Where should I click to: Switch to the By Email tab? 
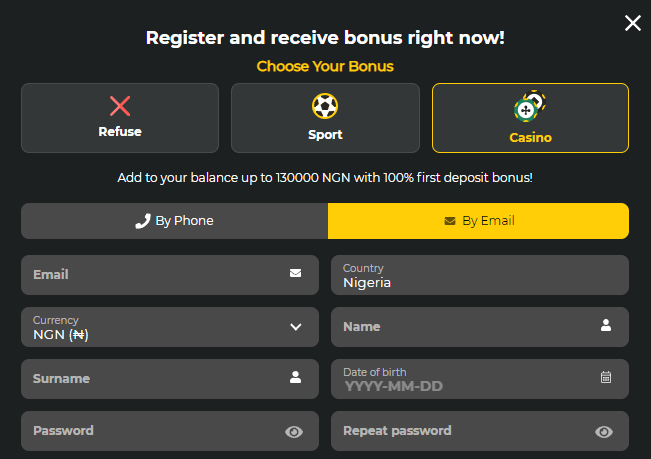point(478,221)
